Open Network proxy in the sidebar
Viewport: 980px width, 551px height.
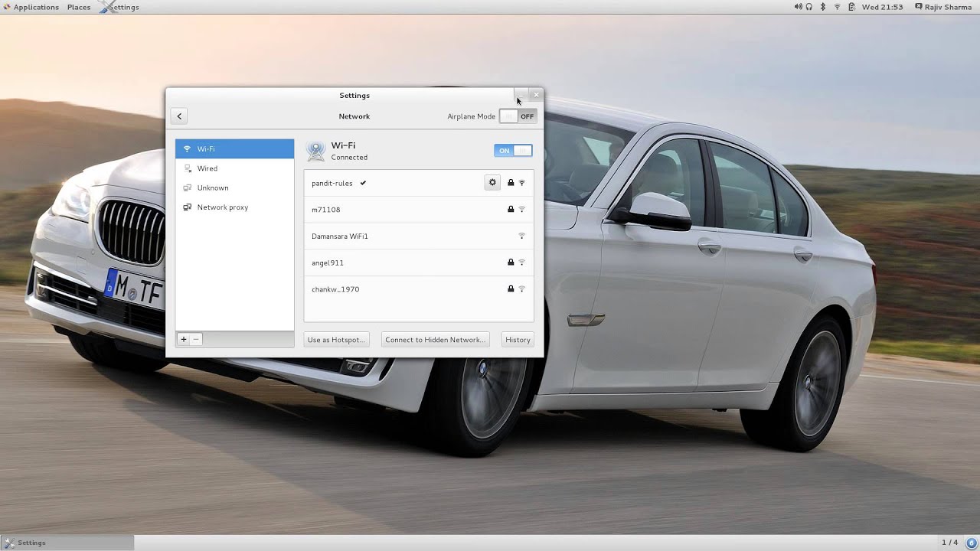(234, 207)
